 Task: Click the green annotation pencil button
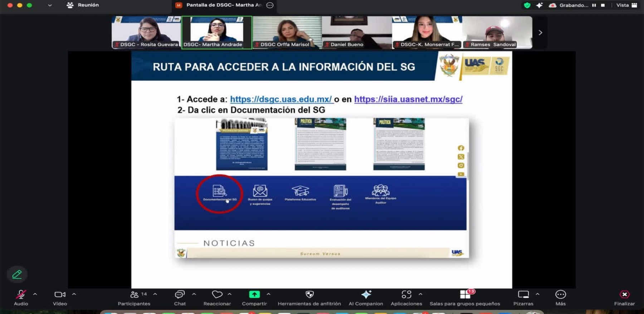(17, 274)
